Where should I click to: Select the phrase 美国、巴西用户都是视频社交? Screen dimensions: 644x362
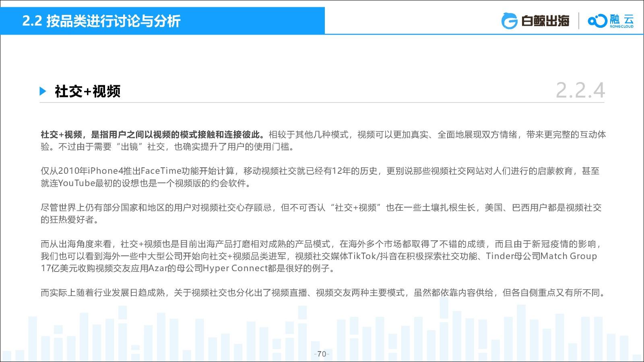coord(543,208)
